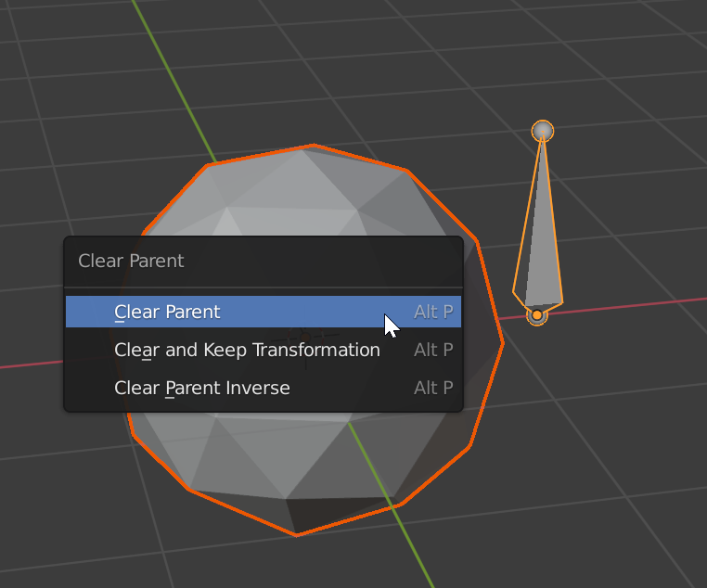
Task: Click Alt P shortcut beside Clear Parent
Action: (433, 312)
